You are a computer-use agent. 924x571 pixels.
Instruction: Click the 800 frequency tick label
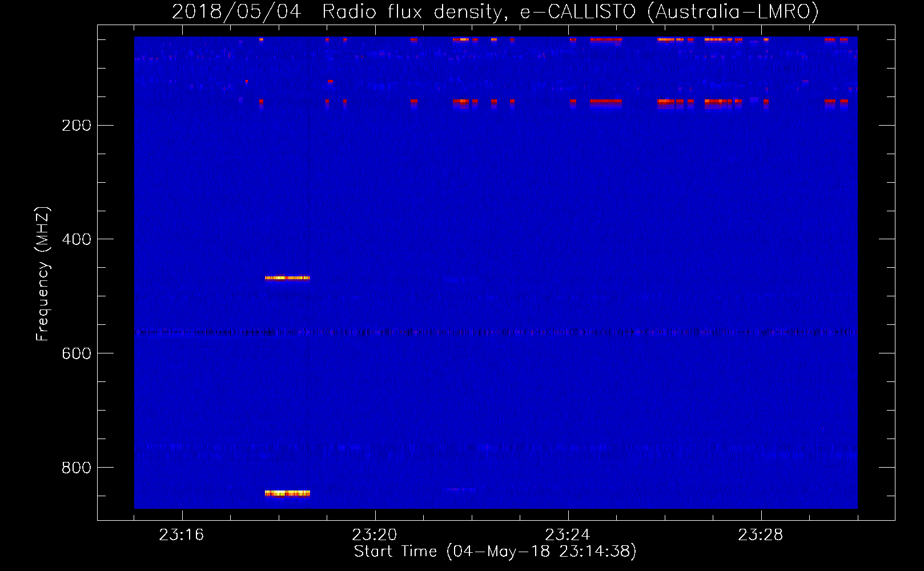click(x=77, y=468)
